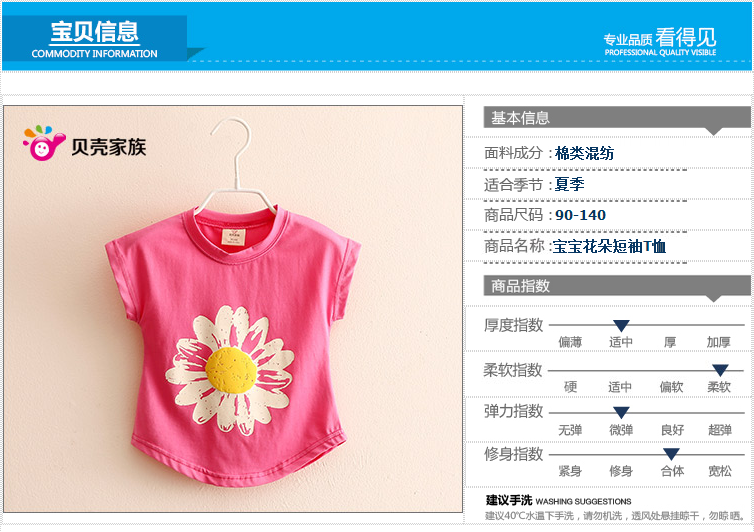The image size is (754, 532).
Task: Select the 加厚 thickness option
Action: click(x=718, y=342)
